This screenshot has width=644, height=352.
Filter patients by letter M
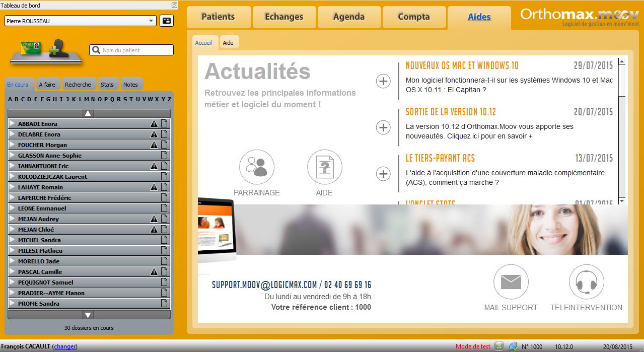pyautogui.click(x=87, y=99)
